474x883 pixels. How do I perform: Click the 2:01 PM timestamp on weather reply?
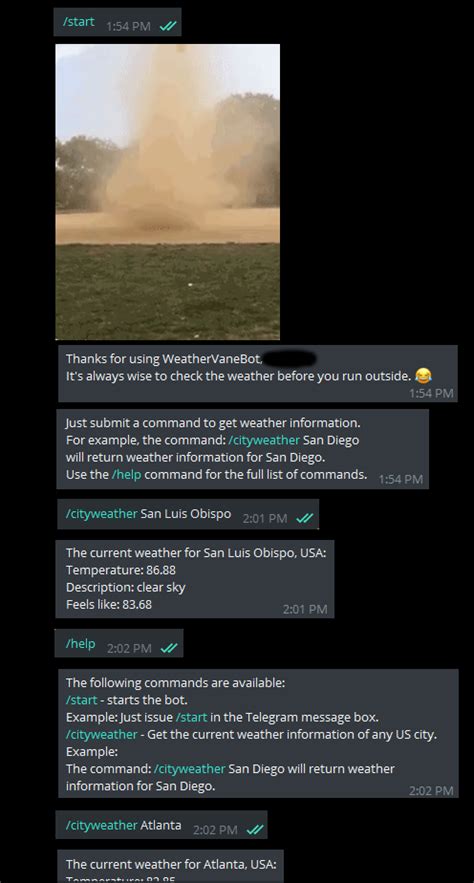305,609
